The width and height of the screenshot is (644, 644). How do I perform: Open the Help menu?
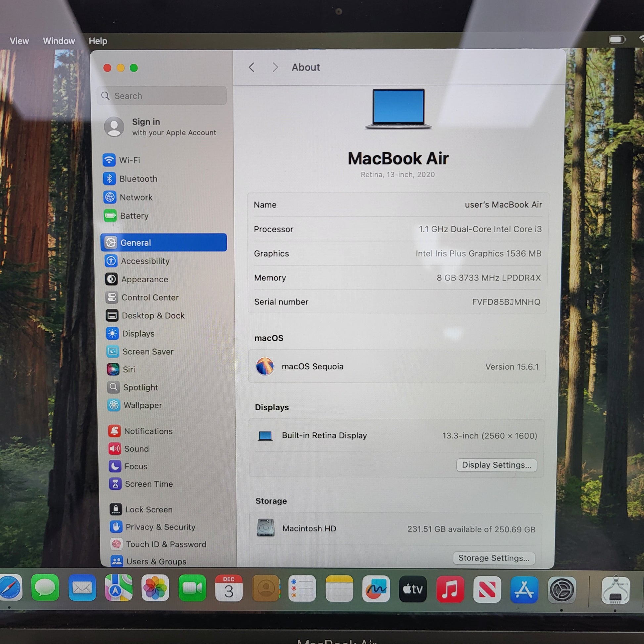coord(98,41)
